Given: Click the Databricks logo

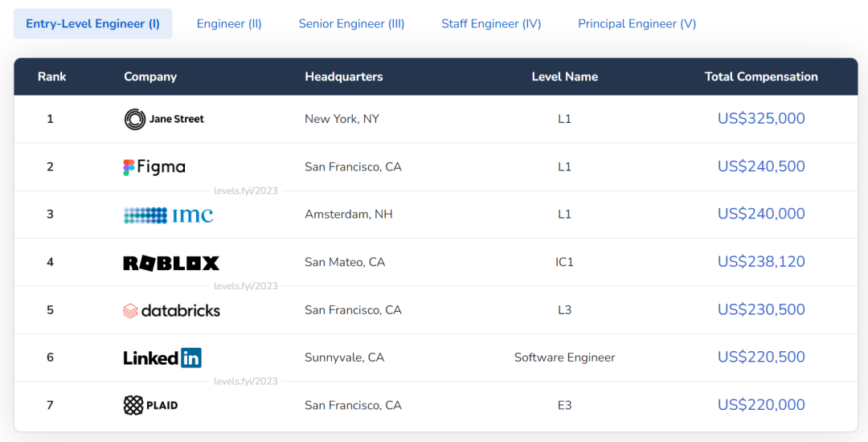Looking at the screenshot, I should coord(171,310).
